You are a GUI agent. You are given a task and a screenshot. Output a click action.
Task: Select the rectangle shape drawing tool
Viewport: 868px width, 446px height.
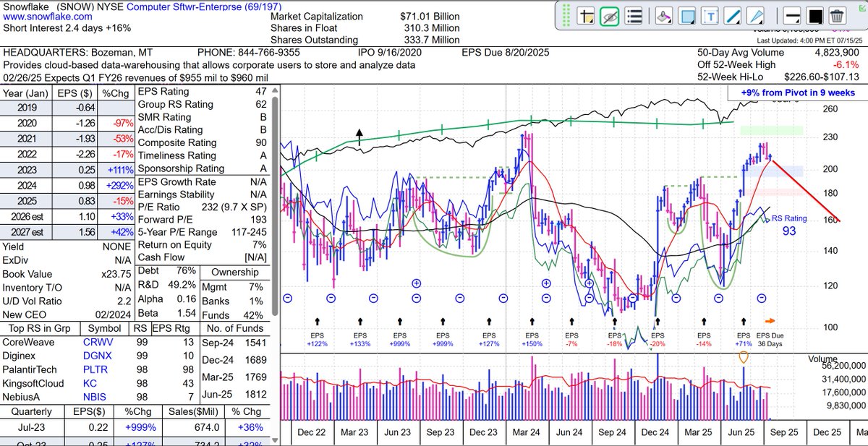pyautogui.click(x=687, y=16)
